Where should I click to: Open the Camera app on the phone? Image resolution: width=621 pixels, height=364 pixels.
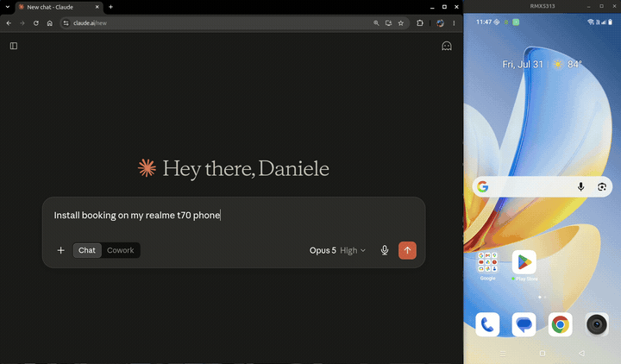click(x=597, y=324)
